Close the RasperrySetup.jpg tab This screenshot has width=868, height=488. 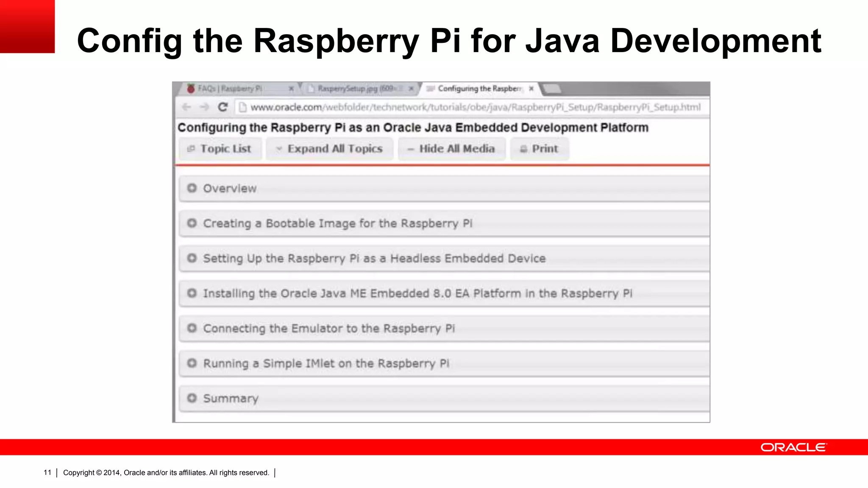(411, 89)
